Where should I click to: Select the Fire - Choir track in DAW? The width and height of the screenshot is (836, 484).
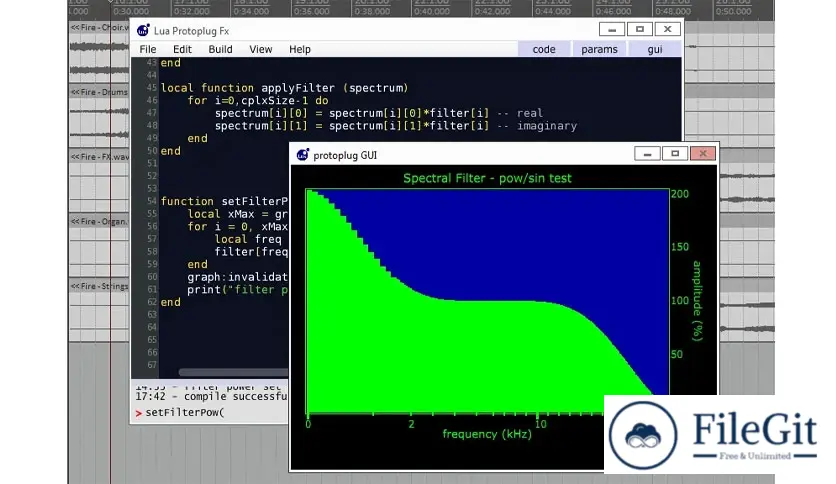coord(99,27)
